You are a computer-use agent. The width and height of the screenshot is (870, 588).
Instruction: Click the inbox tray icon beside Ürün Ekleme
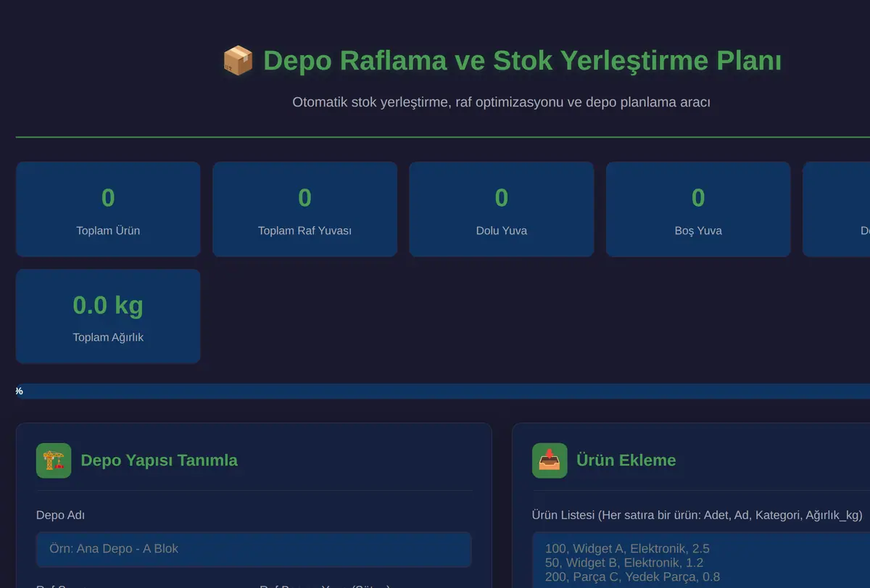click(x=550, y=460)
